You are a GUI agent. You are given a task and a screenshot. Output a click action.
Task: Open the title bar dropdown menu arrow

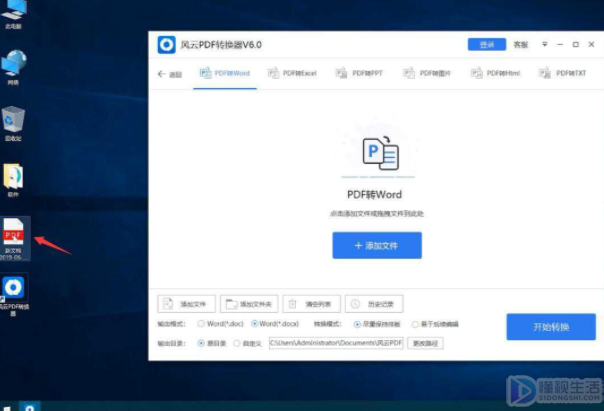545,44
